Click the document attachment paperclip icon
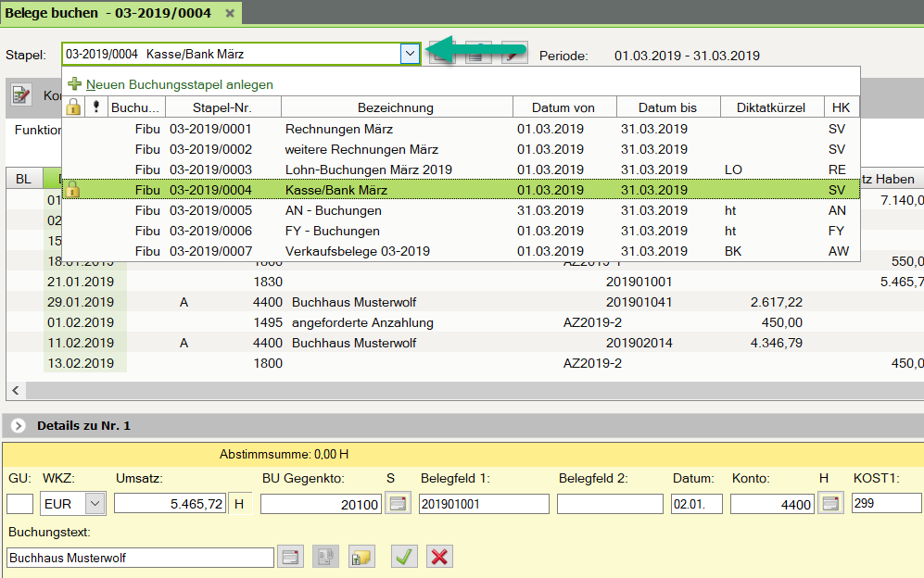 point(325,558)
